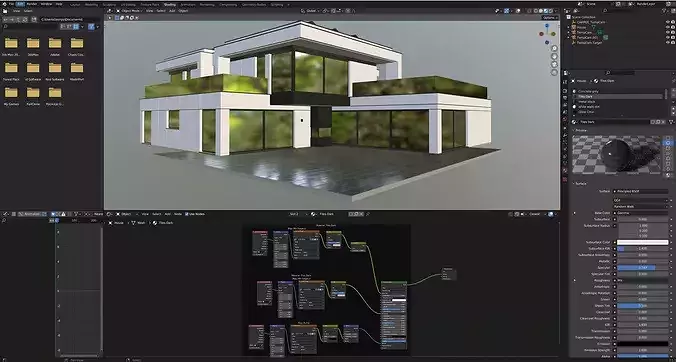Viewport: 676px width, 362px height.
Task: Switch to the Layout workspace tab
Action: tap(75, 4)
